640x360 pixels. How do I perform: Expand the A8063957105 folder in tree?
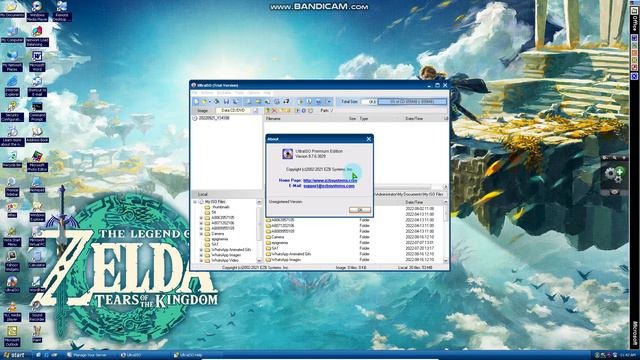[x=201, y=218]
